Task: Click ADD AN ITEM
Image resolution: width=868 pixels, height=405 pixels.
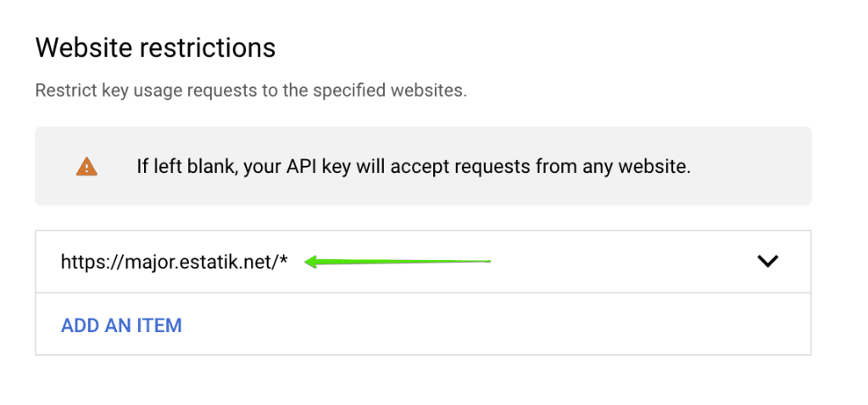Action: [121, 325]
